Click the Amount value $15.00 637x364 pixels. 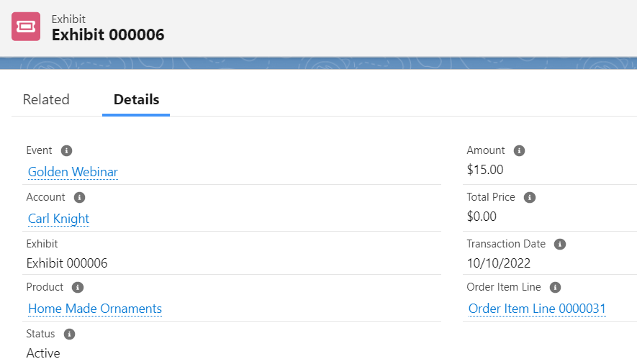pos(485,170)
